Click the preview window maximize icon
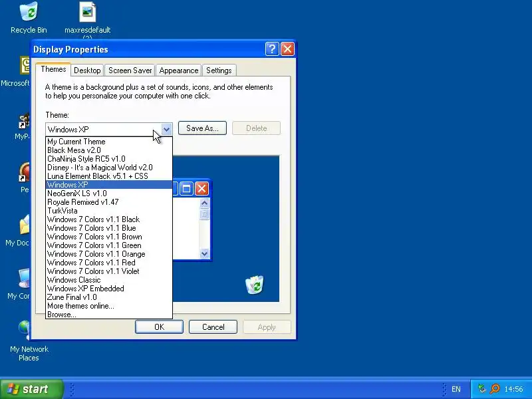The image size is (532, 399). click(x=186, y=188)
